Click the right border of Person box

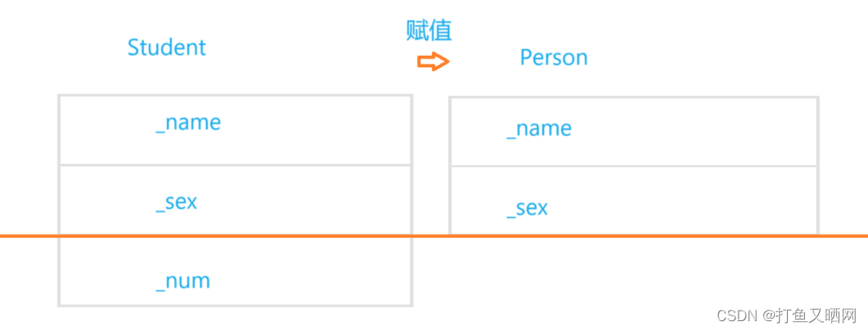point(818,165)
